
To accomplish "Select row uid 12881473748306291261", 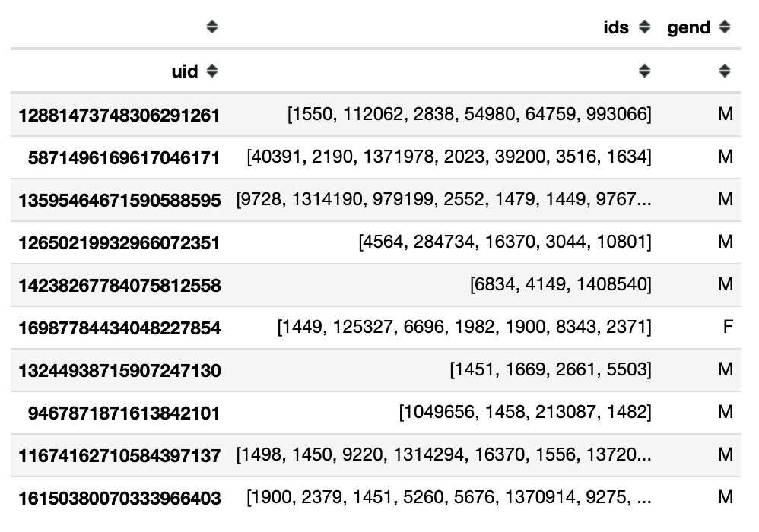I will click(119, 116).
